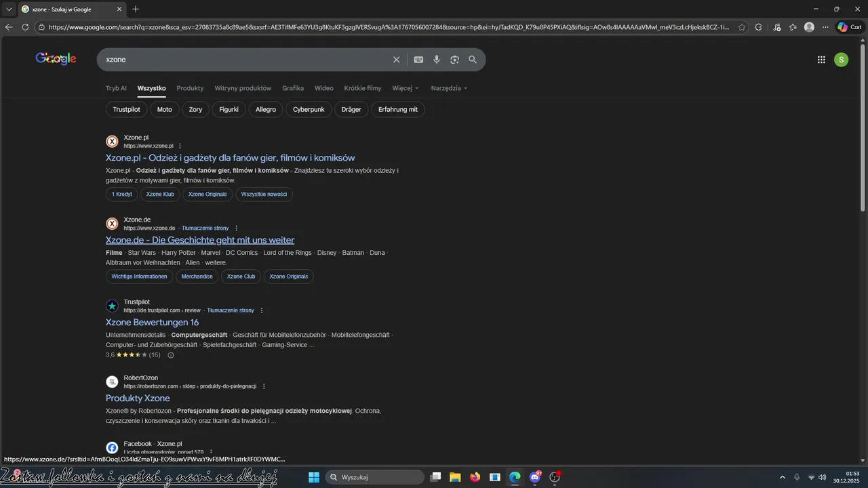Expand the Narzędzia dropdown

point(449,88)
